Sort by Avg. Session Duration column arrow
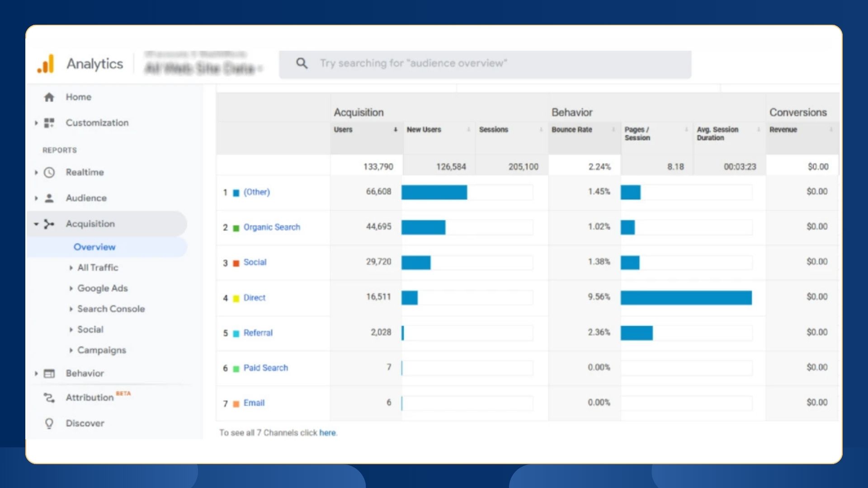 pyautogui.click(x=759, y=130)
